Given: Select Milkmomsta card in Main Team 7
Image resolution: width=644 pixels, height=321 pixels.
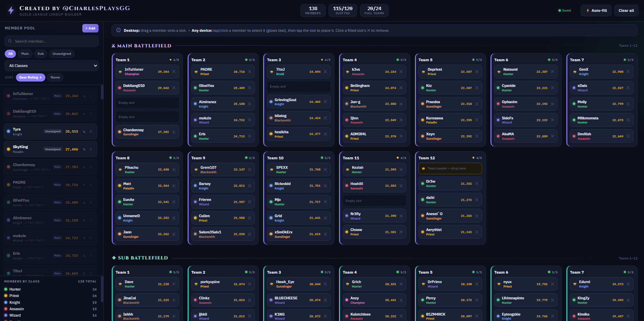Looking at the screenshot, I should (602, 120).
